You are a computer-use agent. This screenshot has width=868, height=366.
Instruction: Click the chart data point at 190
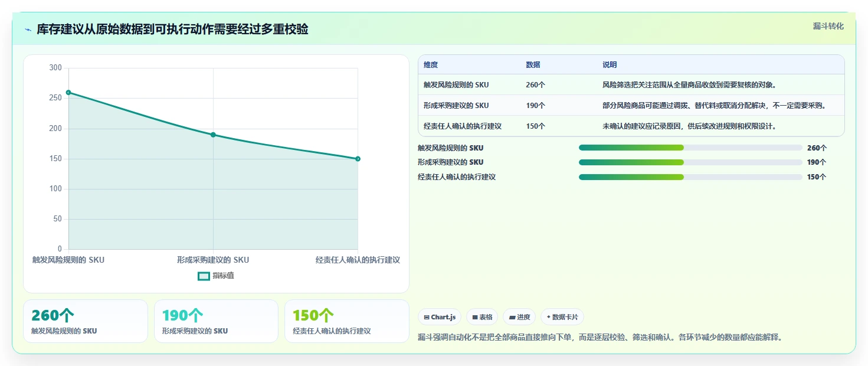tap(213, 135)
